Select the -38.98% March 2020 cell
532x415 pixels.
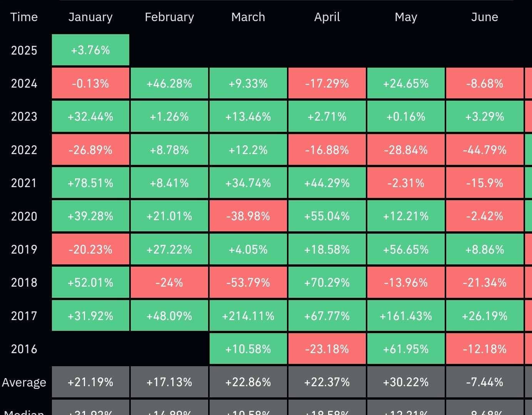point(248,216)
